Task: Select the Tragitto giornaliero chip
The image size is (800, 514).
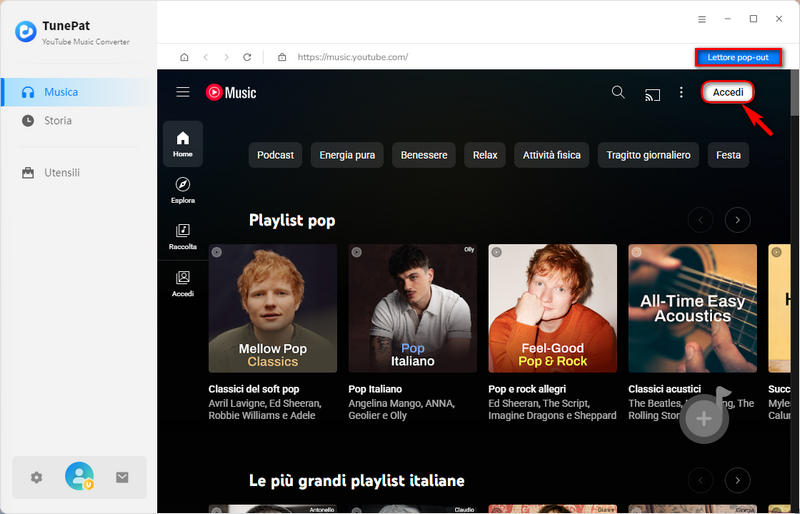Action: pyautogui.click(x=648, y=155)
